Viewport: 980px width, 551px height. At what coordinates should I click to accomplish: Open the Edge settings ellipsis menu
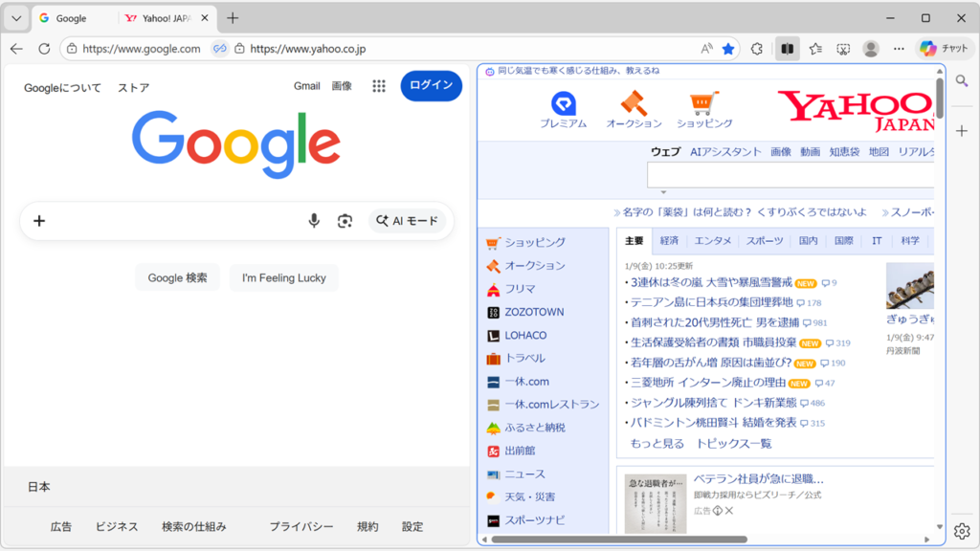899,48
